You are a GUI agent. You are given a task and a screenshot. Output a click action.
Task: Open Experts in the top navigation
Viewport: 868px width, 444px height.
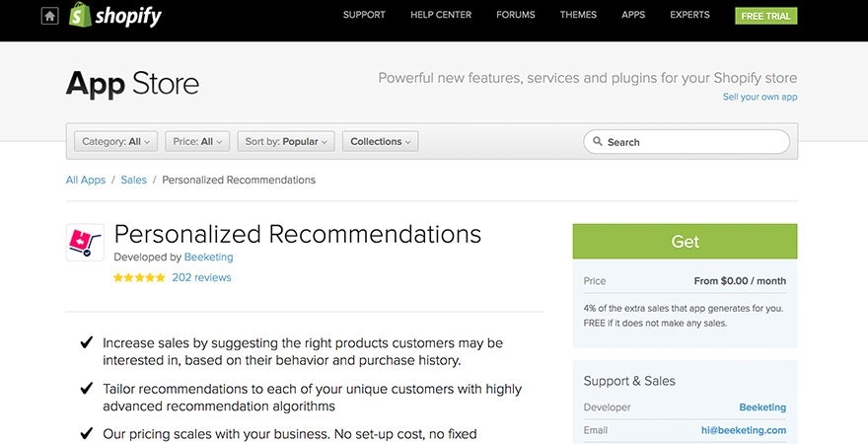[x=689, y=15]
